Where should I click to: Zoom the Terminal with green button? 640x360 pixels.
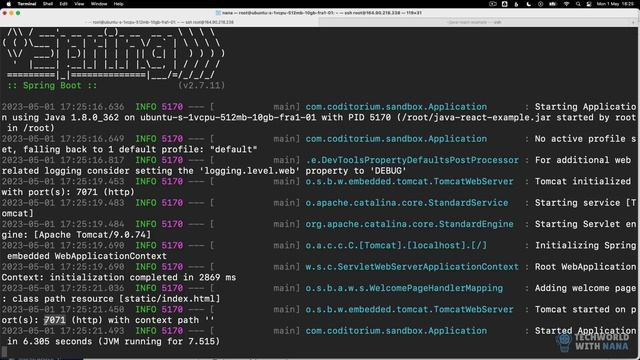coord(18,13)
